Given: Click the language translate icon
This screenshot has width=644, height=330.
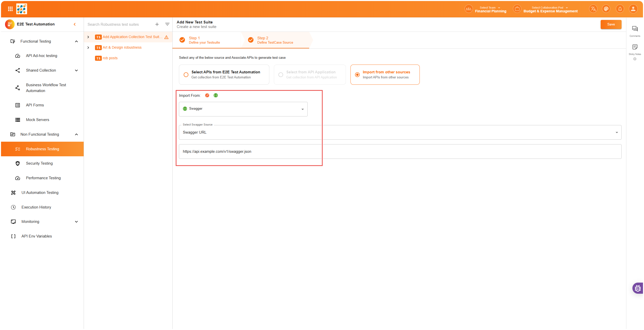Looking at the screenshot, I should (x=593, y=9).
